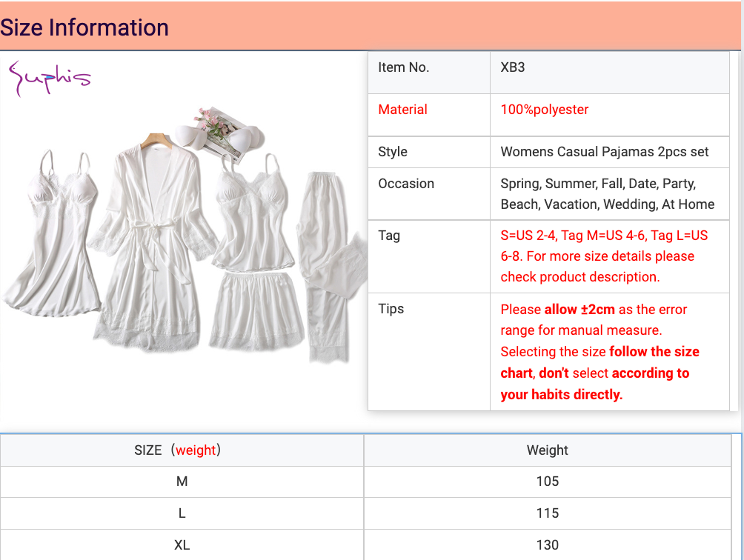
Task: Select the 100%polyester value text
Action: pyautogui.click(x=545, y=110)
